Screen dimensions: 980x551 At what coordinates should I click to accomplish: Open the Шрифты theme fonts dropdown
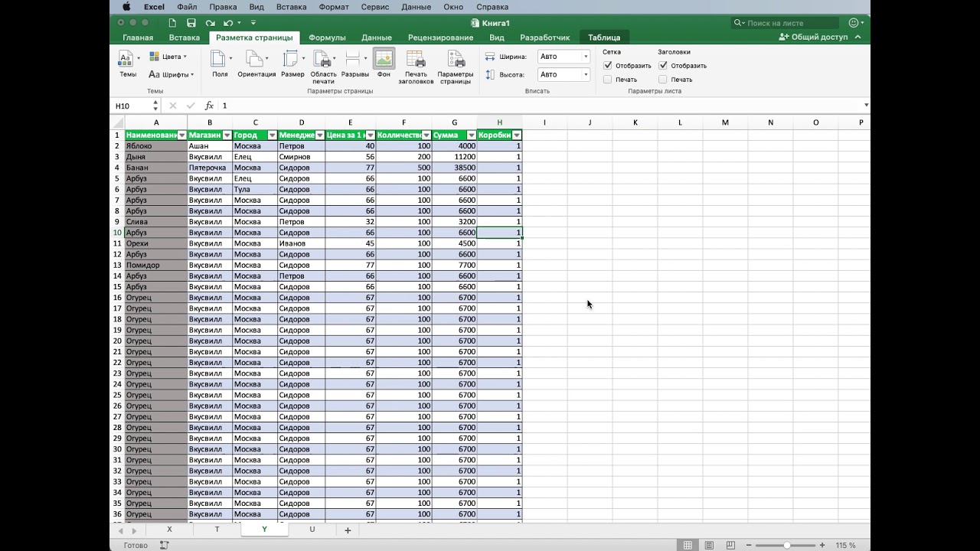coord(170,74)
